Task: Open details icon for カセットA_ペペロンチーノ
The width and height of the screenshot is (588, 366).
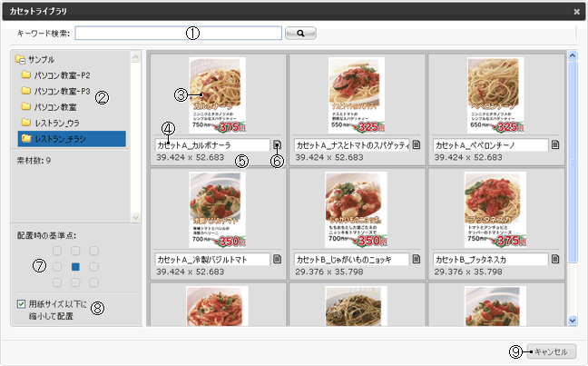Action: (x=555, y=144)
